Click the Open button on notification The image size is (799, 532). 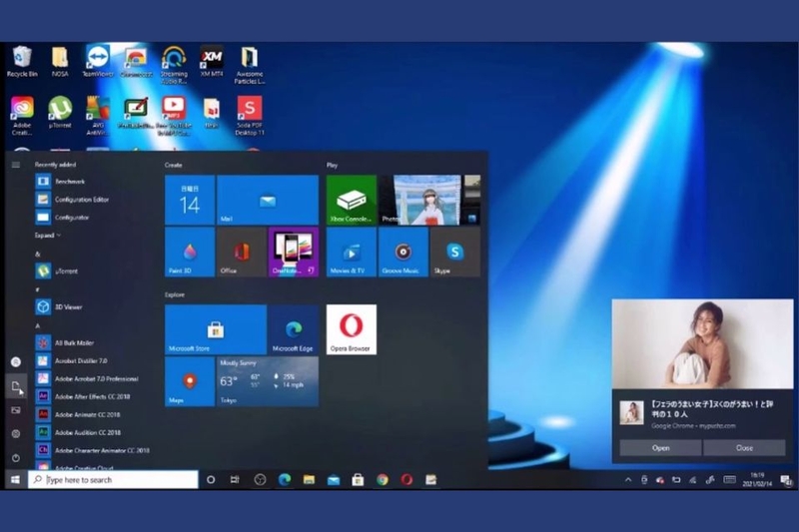[660, 448]
